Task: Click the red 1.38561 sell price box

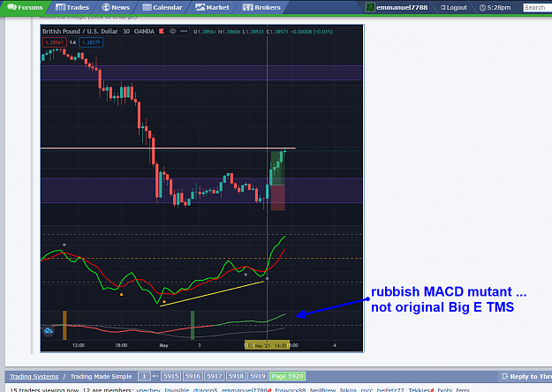Action: 54,42
